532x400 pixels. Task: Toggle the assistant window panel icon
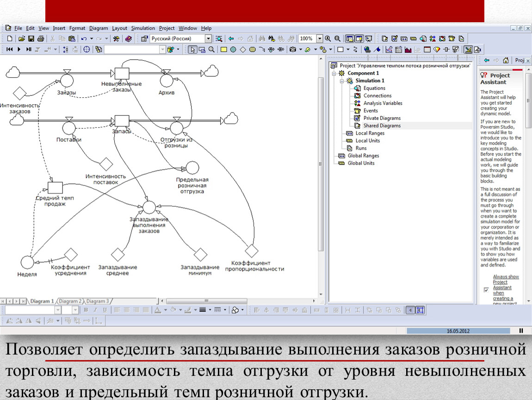359,39
